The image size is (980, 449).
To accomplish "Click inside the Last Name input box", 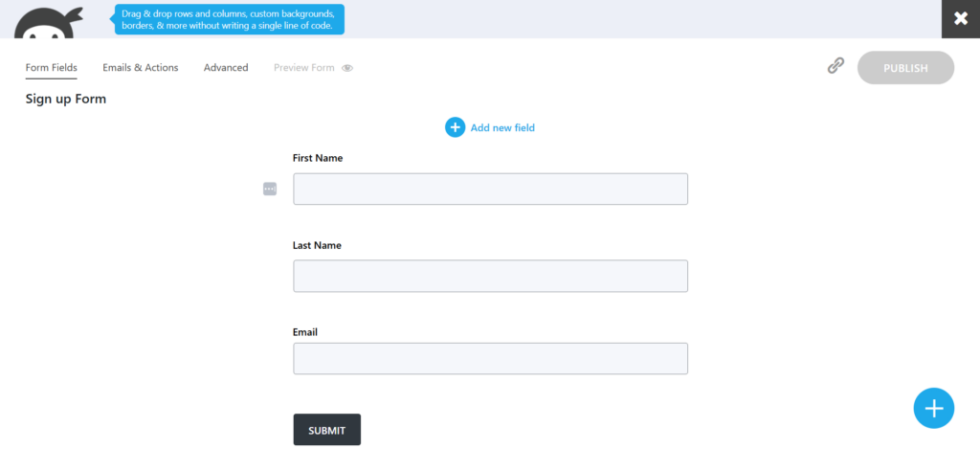I will point(490,276).
